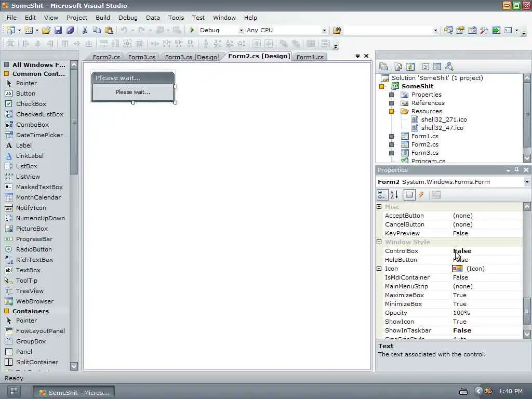Open the Tools menu
Image resolution: width=532 pixels, height=399 pixels.
tap(176, 18)
